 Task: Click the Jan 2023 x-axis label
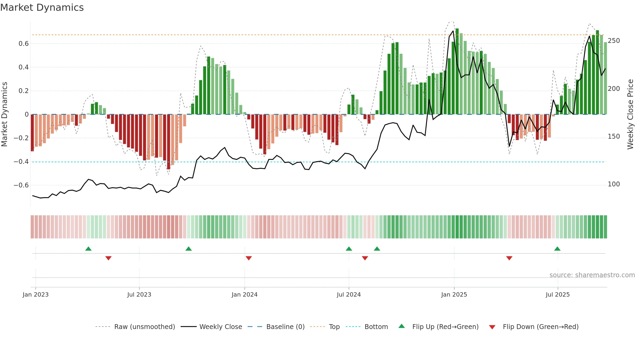coord(36,294)
